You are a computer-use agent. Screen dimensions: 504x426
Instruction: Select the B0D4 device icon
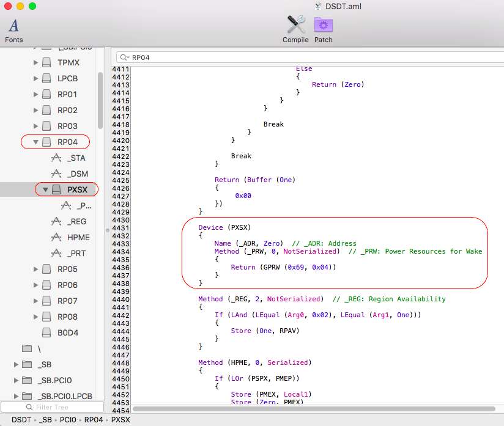46,333
